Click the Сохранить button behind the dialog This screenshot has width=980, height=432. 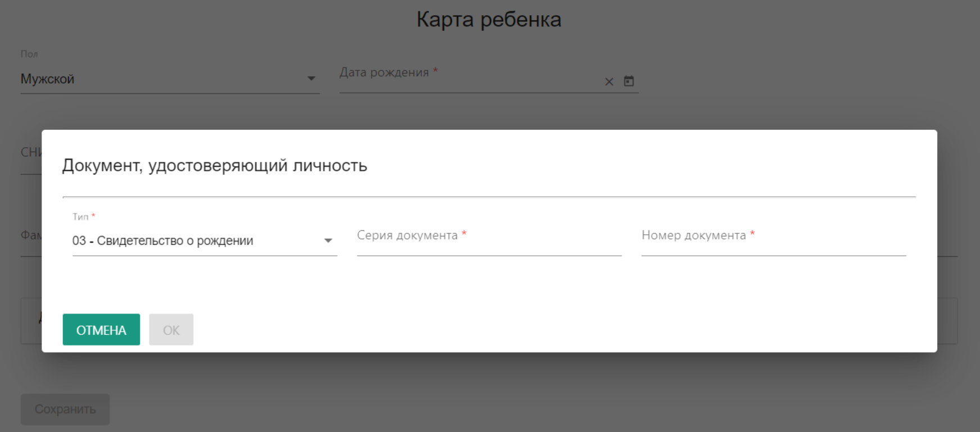click(x=65, y=410)
